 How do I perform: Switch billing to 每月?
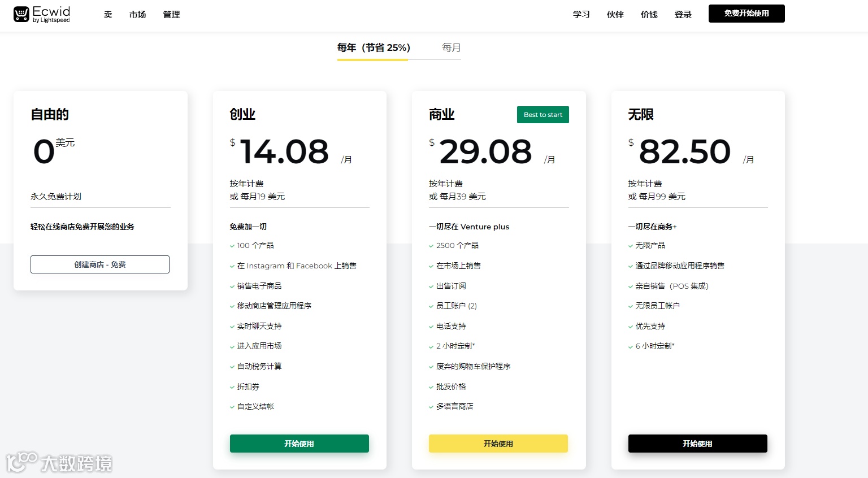click(451, 47)
